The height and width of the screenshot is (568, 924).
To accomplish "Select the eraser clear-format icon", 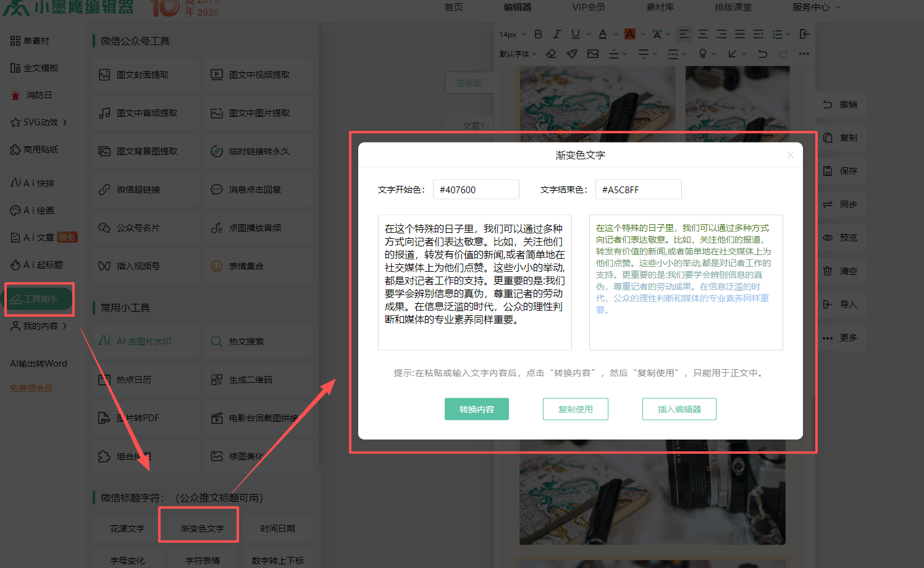I will pyautogui.click(x=551, y=54).
